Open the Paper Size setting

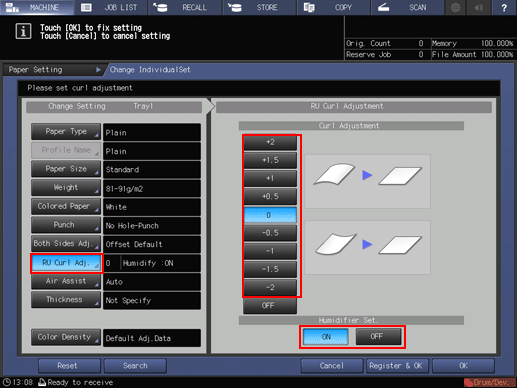click(66, 169)
